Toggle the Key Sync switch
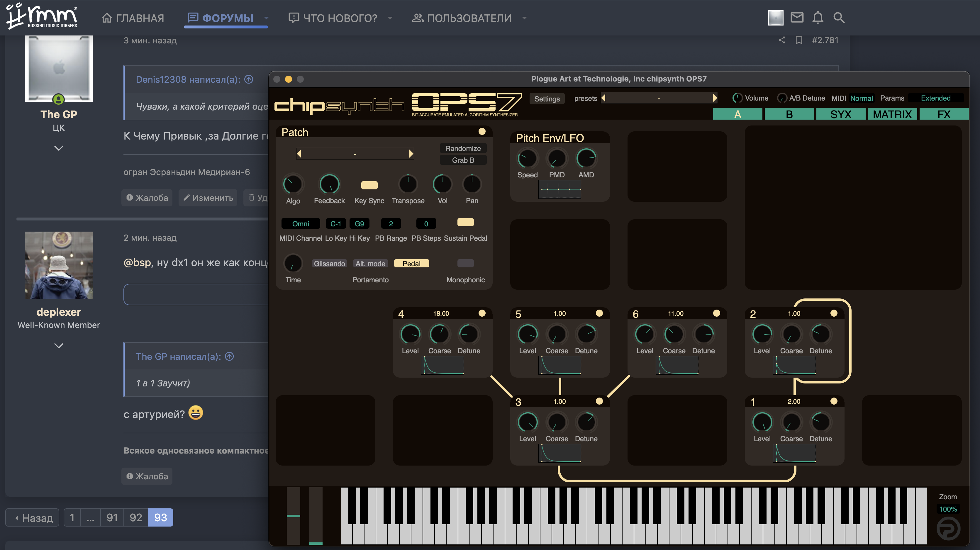980x550 pixels. [369, 185]
